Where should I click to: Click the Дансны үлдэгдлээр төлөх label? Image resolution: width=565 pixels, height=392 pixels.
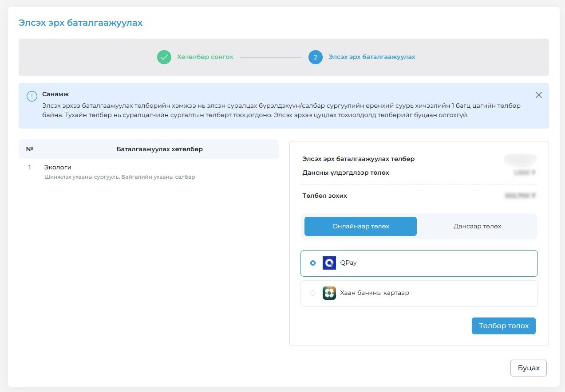[346, 172]
